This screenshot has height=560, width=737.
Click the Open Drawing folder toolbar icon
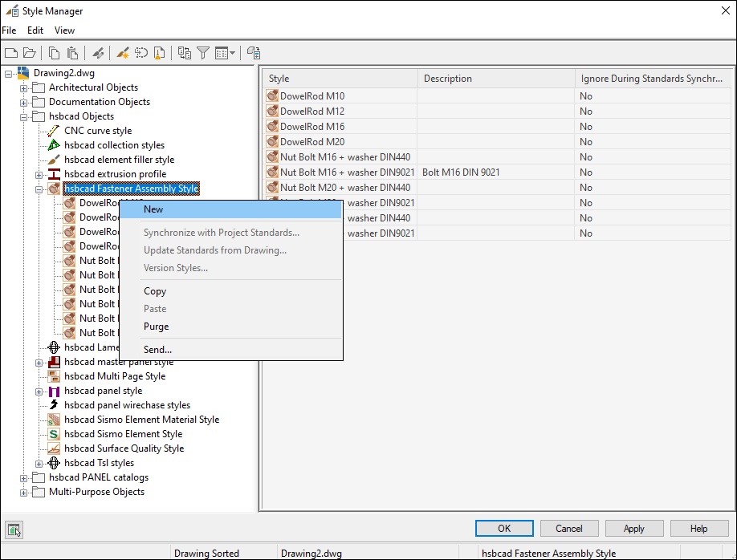point(30,53)
